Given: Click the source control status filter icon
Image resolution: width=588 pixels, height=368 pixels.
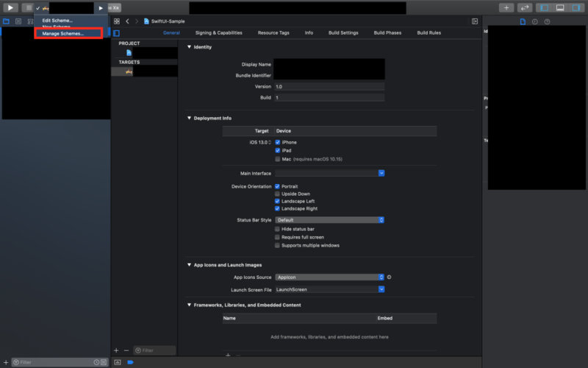Looking at the screenshot, I should coord(104,362).
